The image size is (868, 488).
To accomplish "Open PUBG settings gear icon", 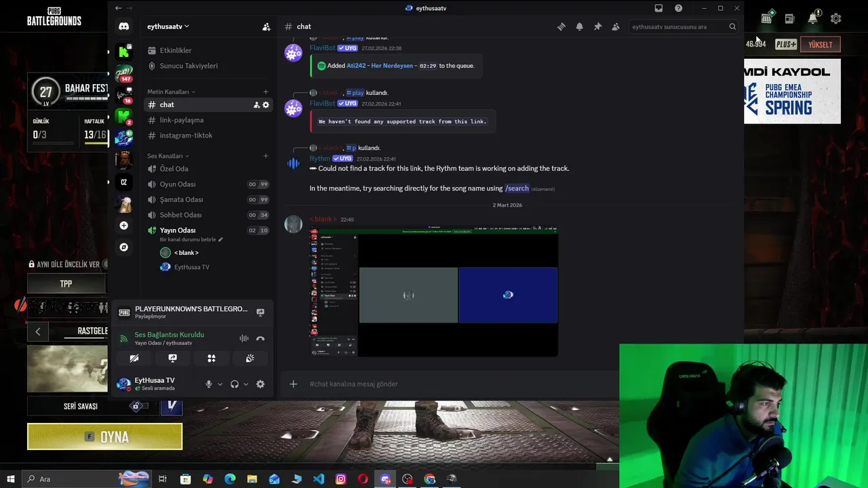I will (x=836, y=19).
